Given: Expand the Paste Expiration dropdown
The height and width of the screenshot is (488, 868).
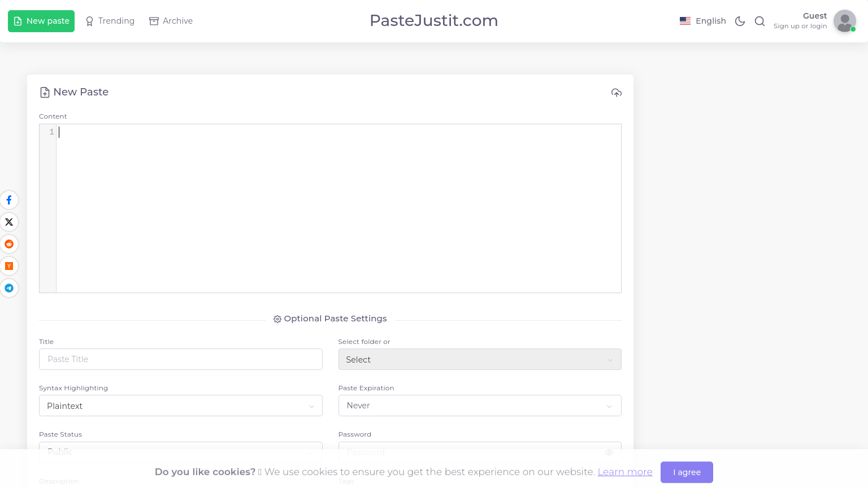Looking at the screenshot, I should coord(480,406).
